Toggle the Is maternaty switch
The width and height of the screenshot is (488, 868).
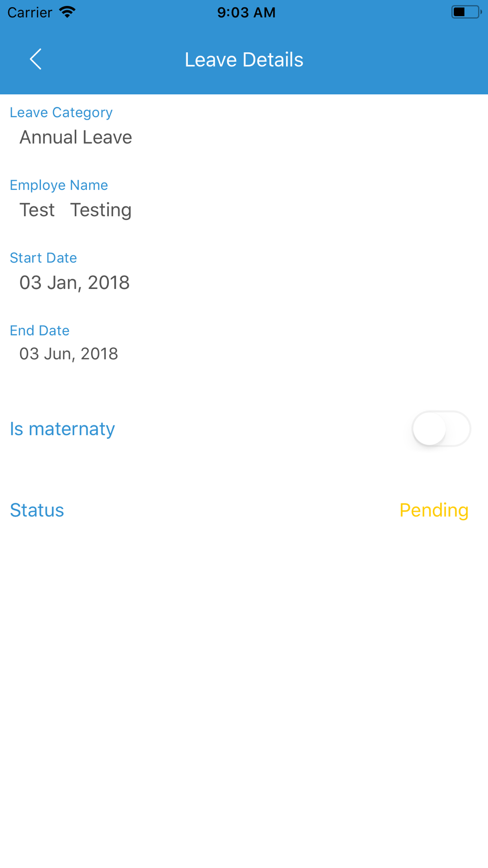441,429
